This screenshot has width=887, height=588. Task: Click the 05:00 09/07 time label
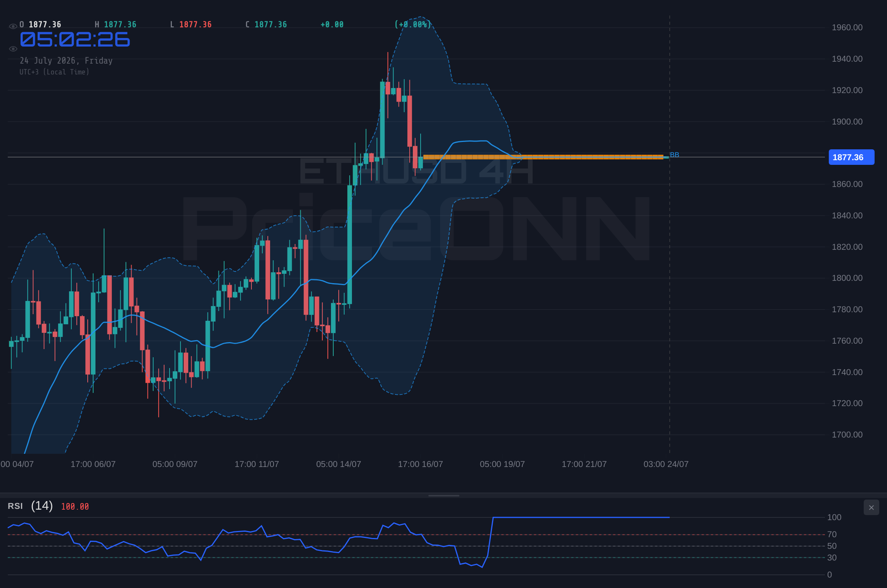[x=175, y=464]
